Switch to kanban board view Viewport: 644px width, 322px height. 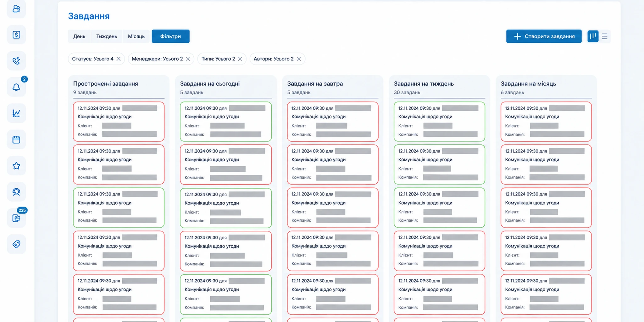(593, 36)
